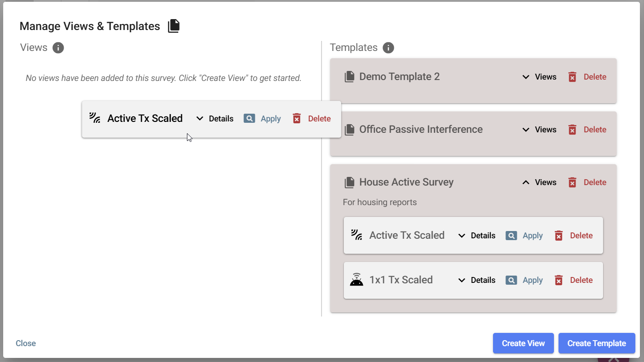The height and width of the screenshot is (362, 644).
Task: Select the House Active Survey template title
Action: (406, 182)
